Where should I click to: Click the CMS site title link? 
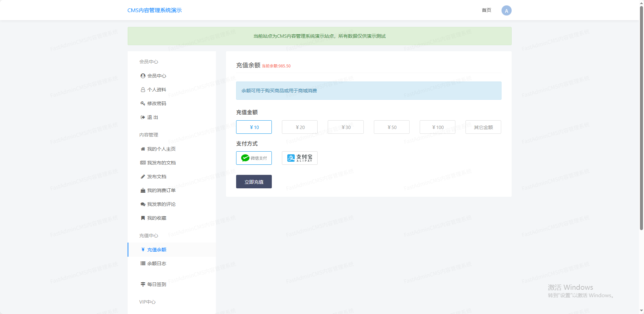(155, 10)
